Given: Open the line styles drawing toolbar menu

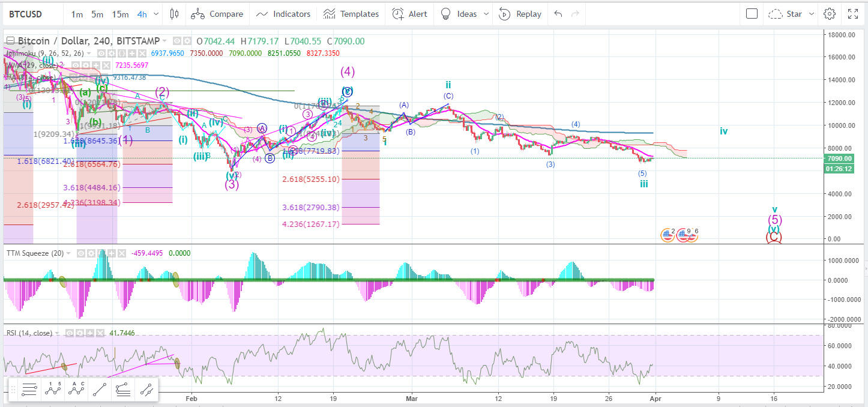Looking at the screenshot, I should click(x=29, y=390).
